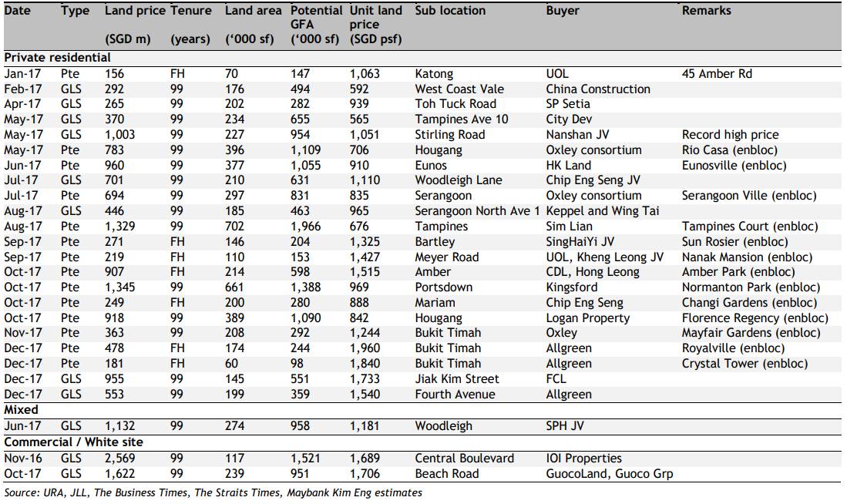Click buyer 'Logan Property'

point(588,318)
